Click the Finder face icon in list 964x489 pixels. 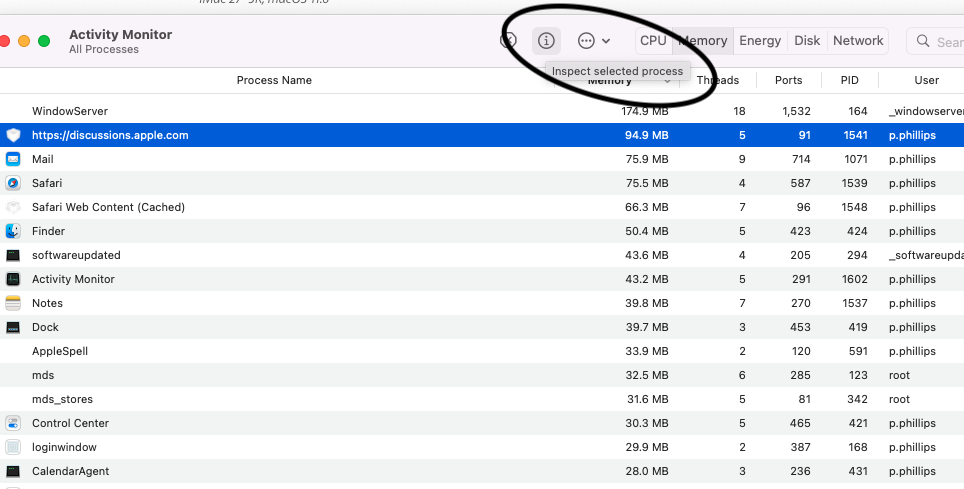click(13, 231)
